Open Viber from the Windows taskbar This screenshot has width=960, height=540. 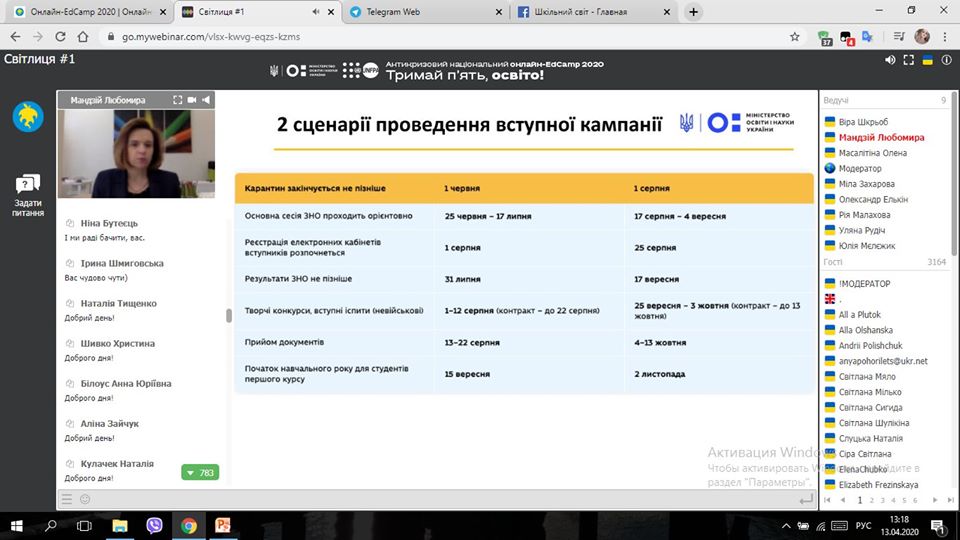tap(155, 525)
